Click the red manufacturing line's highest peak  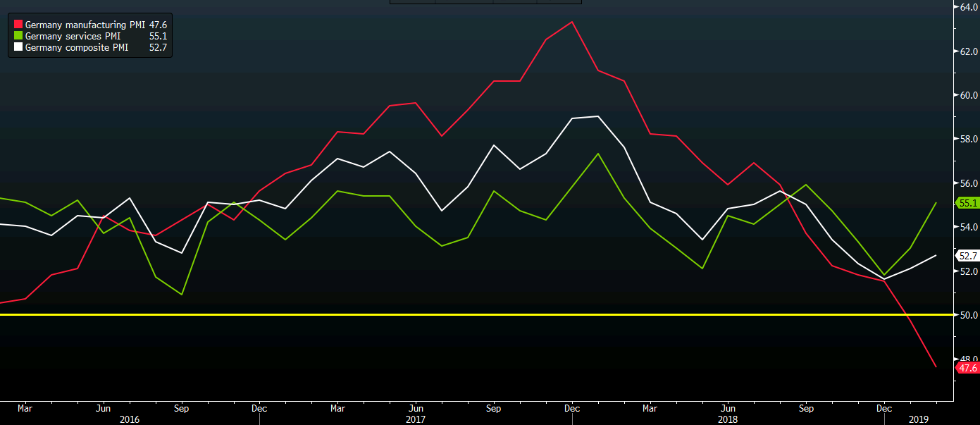tap(572, 22)
